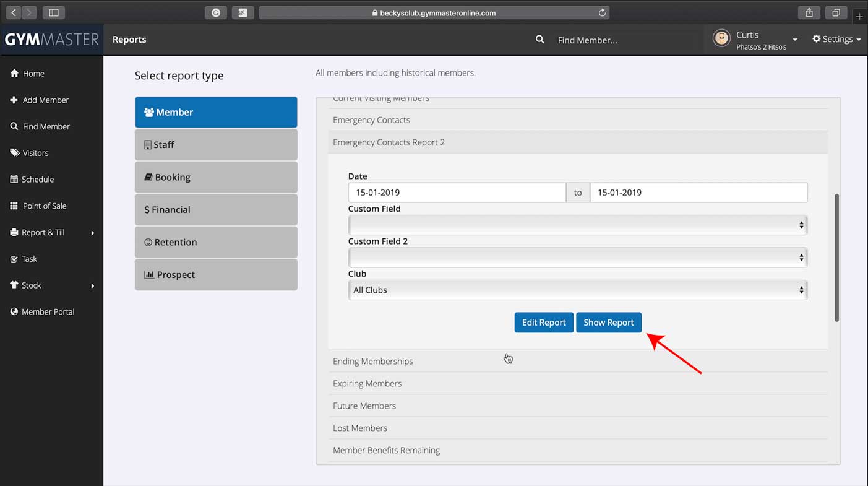Click the end date field

(698, 193)
